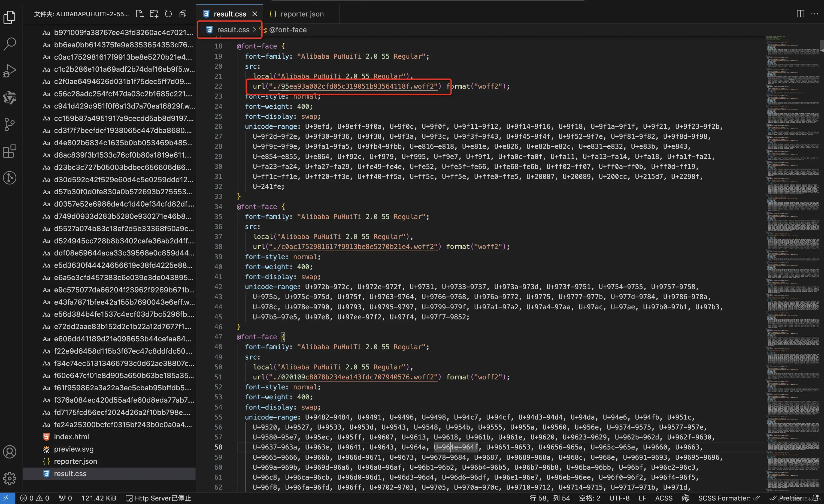Open the Extensions view icon
The width and height of the screenshot is (824, 504).
coord(9,151)
